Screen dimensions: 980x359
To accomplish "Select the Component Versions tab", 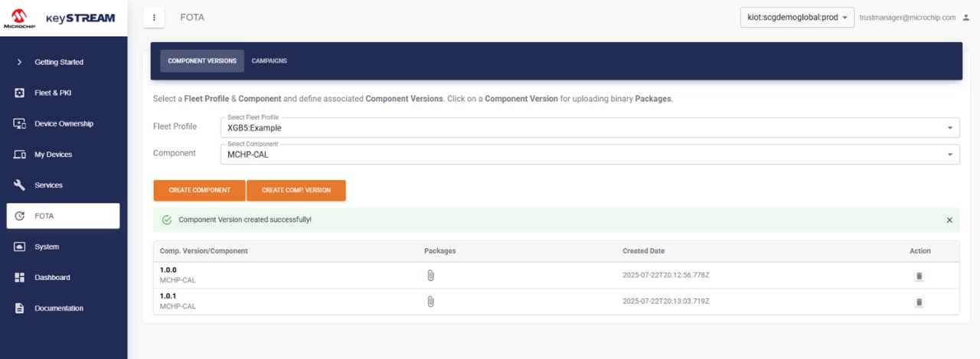I will click(202, 61).
